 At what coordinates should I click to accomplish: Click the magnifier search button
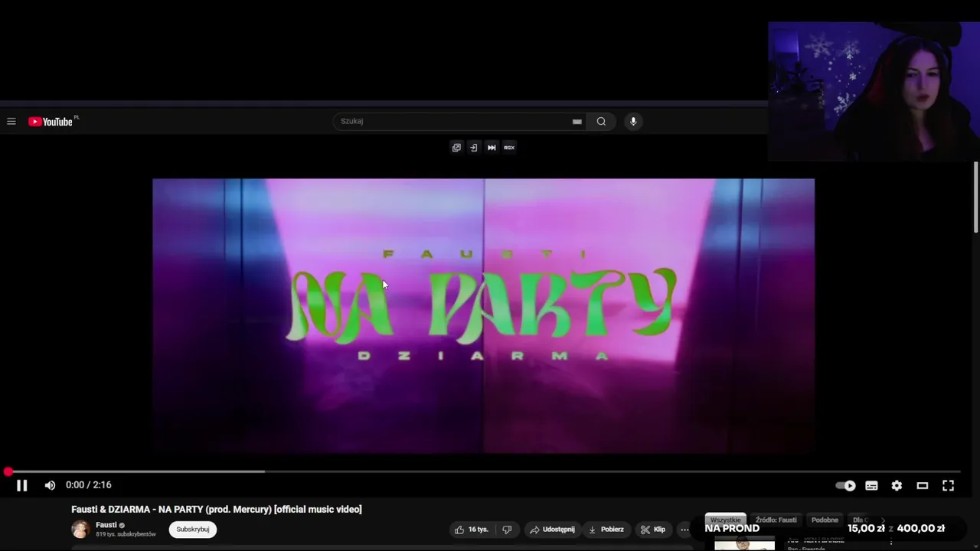pos(601,121)
